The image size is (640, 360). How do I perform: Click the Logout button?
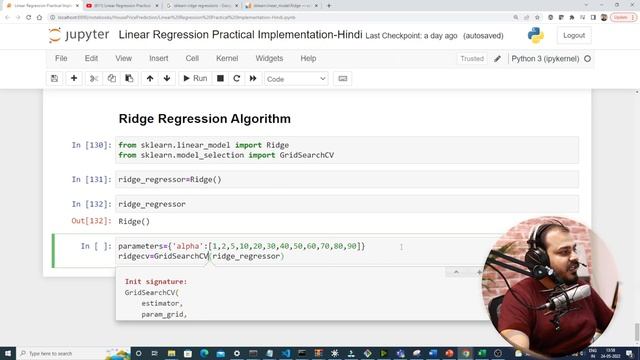point(574,36)
